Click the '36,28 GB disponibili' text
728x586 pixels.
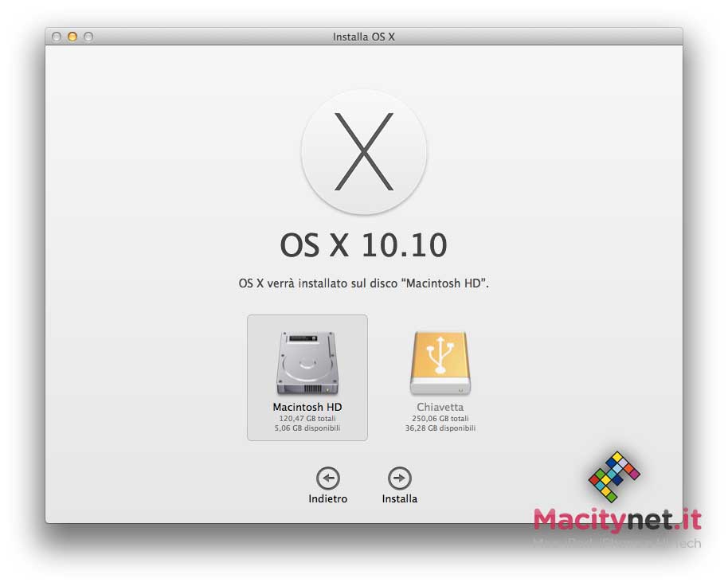coord(440,428)
